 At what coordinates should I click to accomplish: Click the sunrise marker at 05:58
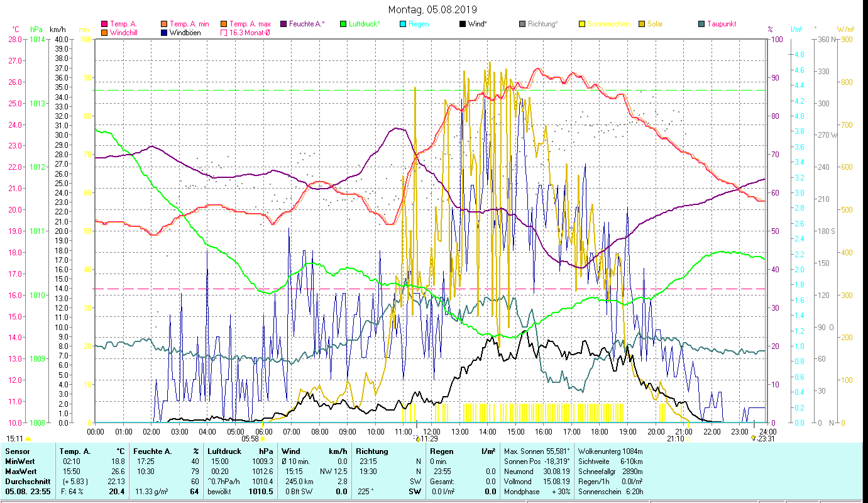263,439
